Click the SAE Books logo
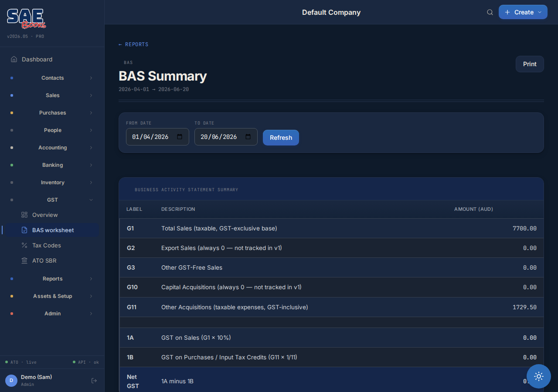Screen dimensions: 558x392 (26, 18)
